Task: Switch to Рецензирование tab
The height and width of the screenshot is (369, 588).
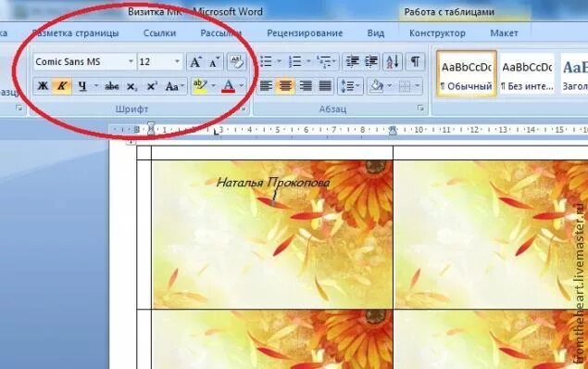Action: coord(305,33)
